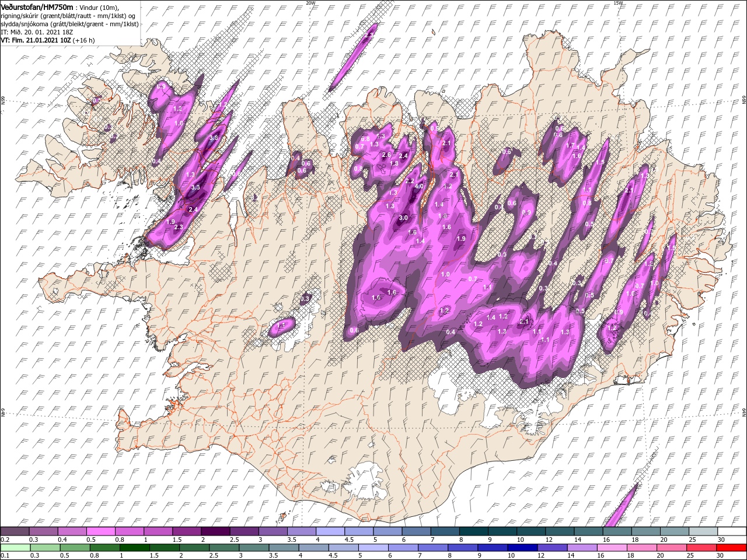Click the 'Vindur (10m)' label in the header
Image resolution: width=747 pixels, height=560 pixels.
(100, 7)
